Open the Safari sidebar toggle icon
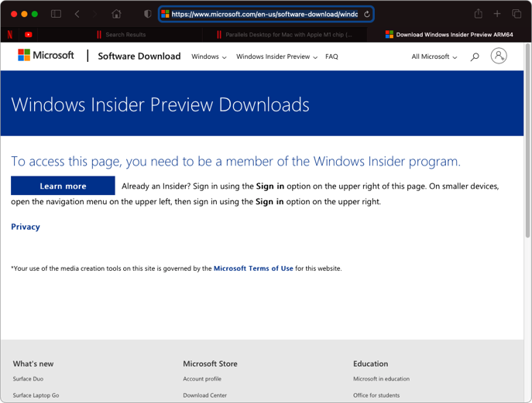 point(56,14)
